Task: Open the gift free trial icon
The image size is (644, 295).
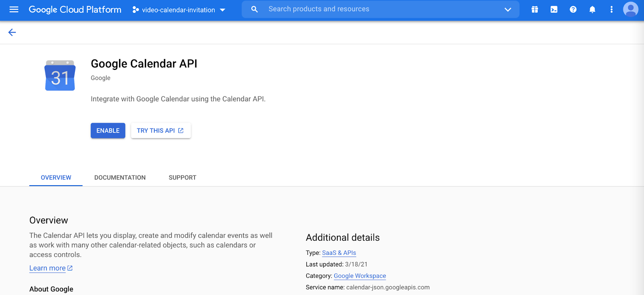Action: pos(535,9)
